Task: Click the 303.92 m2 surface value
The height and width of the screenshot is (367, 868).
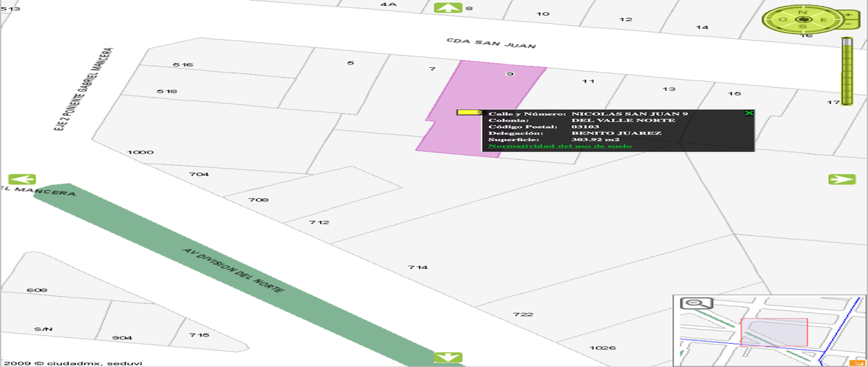Action: pos(595,140)
